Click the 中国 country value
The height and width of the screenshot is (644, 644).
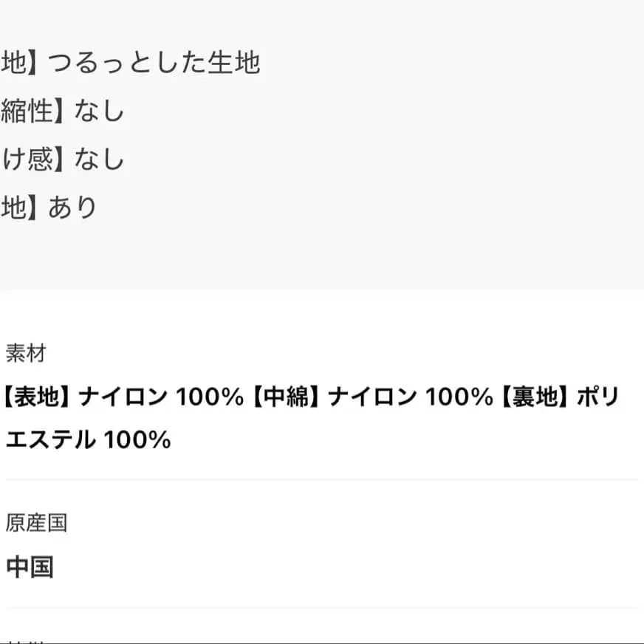pyautogui.click(x=30, y=567)
